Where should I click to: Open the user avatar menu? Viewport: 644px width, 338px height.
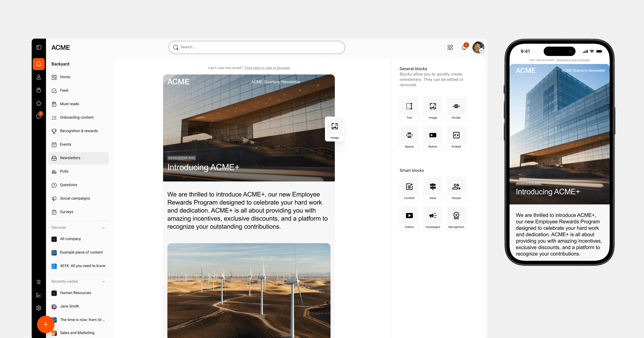(x=478, y=47)
